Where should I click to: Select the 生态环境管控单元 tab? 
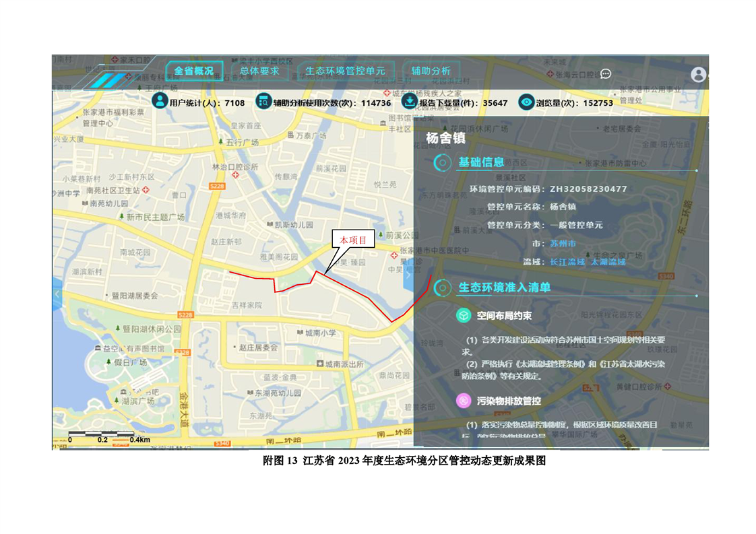345,71
